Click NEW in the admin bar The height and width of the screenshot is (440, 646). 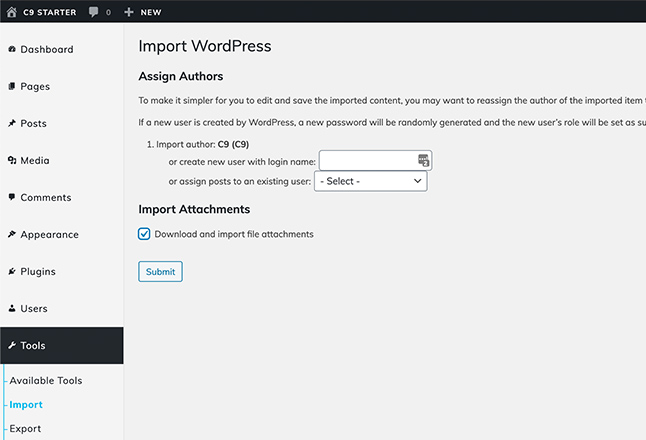(151, 12)
